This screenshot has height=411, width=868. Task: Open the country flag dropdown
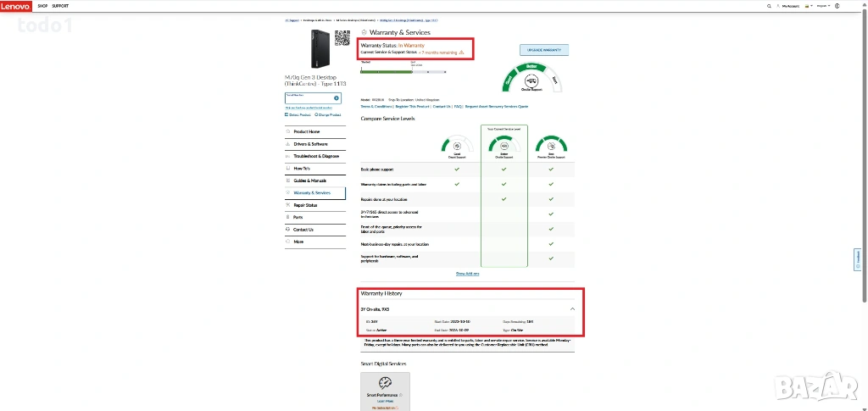tap(810, 6)
